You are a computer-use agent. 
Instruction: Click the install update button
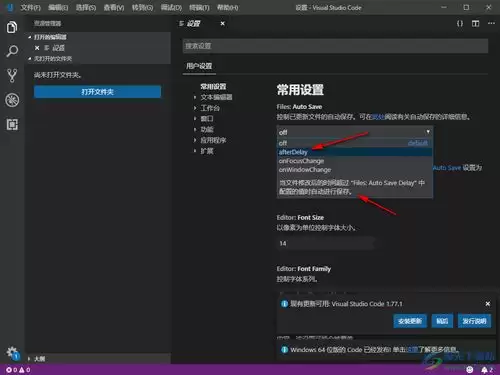[410, 321]
